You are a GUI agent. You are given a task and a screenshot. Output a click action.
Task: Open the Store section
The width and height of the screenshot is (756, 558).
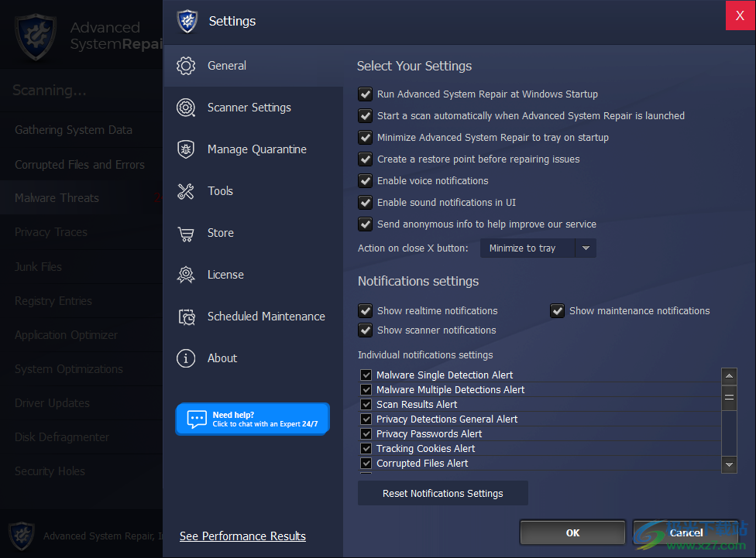(x=253, y=233)
